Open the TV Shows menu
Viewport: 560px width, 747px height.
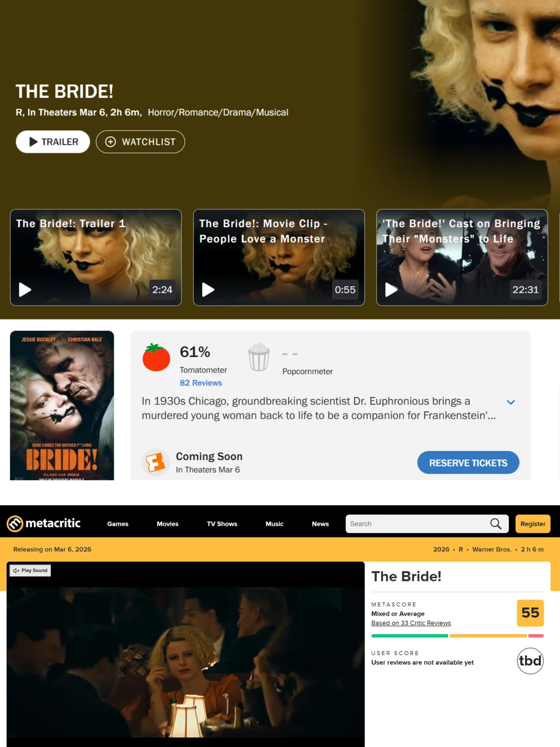[222, 524]
